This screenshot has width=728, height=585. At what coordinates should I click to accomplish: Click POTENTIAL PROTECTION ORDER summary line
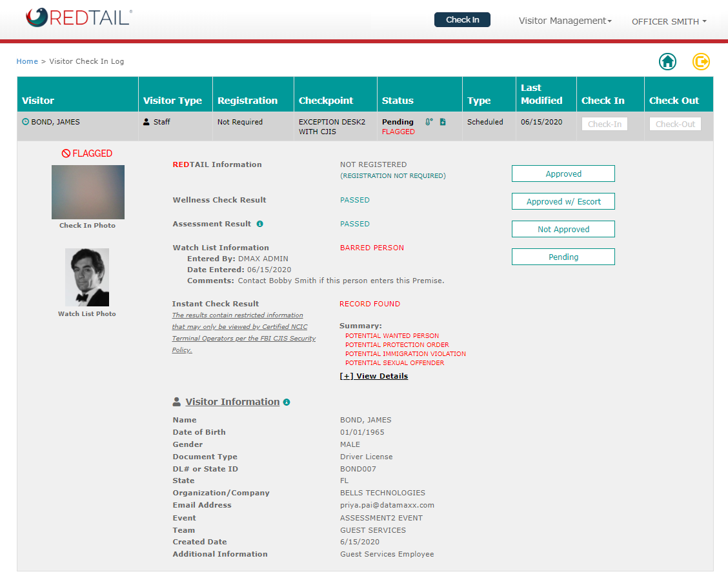[397, 344]
